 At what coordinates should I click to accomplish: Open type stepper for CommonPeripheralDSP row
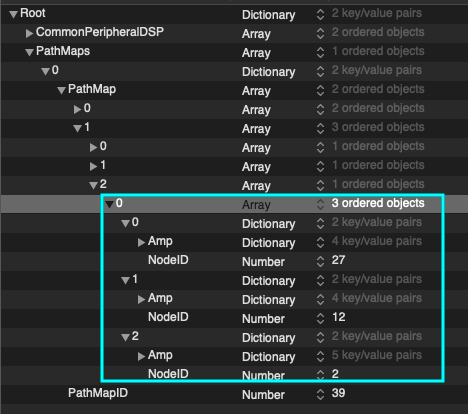[320, 33]
